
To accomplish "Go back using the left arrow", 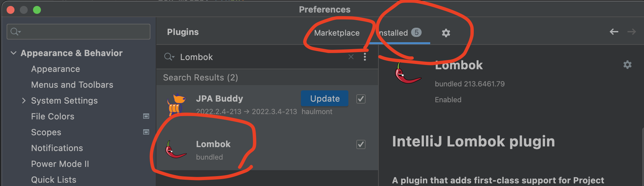I will 614,32.
